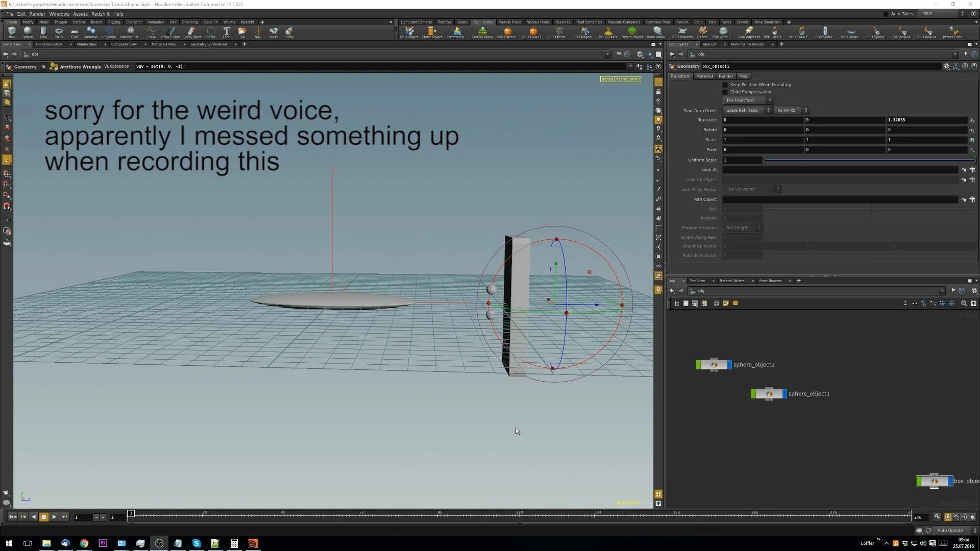The image size is (980, 551).
Task: Open the Render menu in the menu bar
Action: [37, 14]
